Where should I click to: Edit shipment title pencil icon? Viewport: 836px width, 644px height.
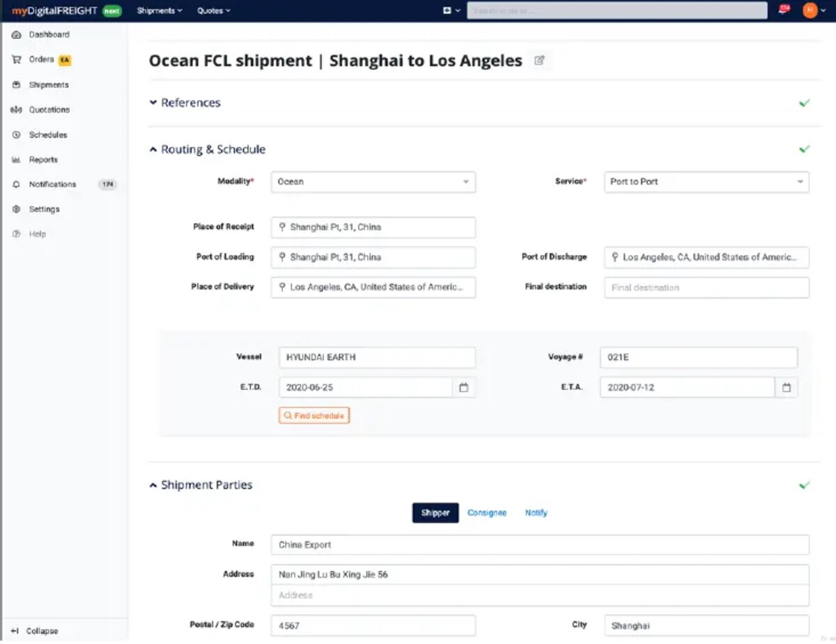pyautogui.click(x=539, y=61)
